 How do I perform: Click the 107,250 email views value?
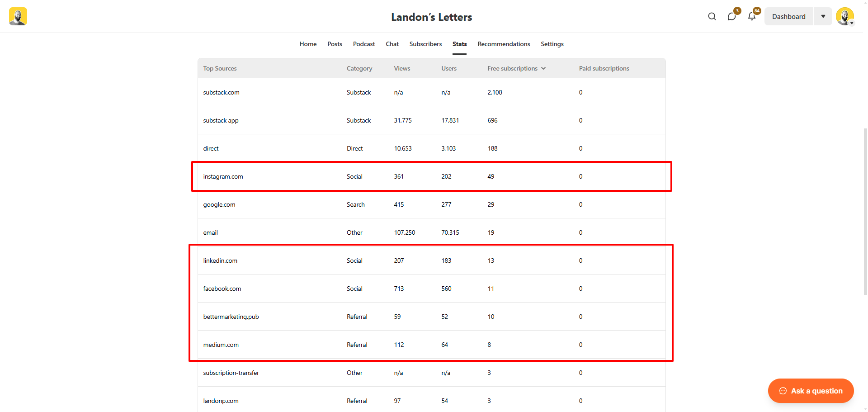(405, 232)
